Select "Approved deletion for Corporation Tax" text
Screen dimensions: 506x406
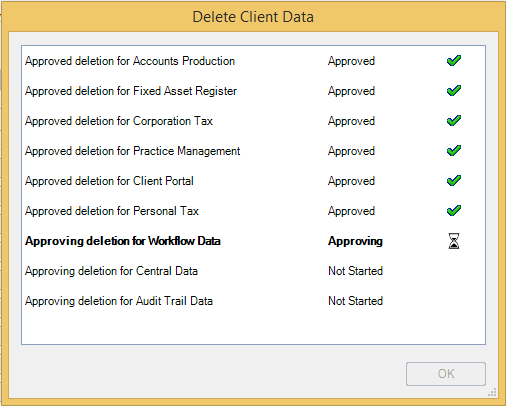pos(119,121)
